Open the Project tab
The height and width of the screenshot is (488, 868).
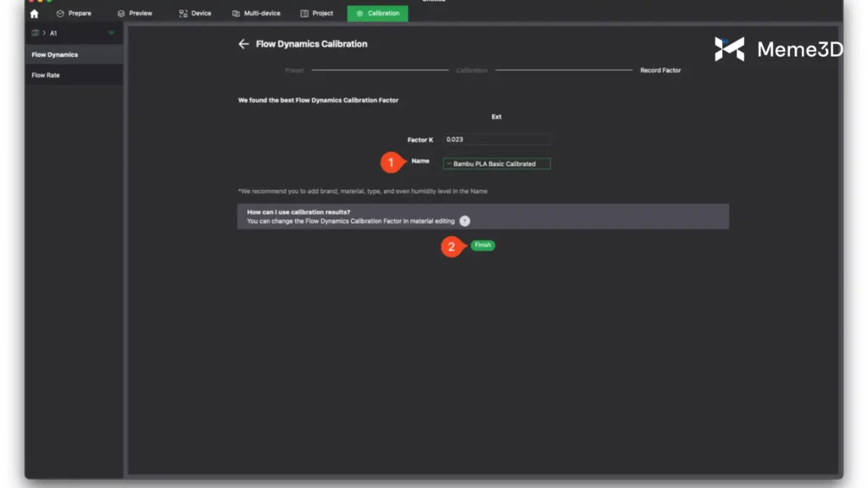pos(317,14)
